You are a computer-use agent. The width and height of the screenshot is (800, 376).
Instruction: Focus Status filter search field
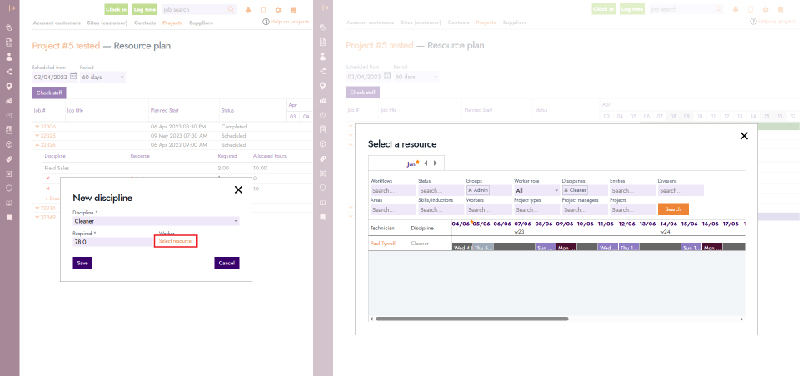pos(440,190)
